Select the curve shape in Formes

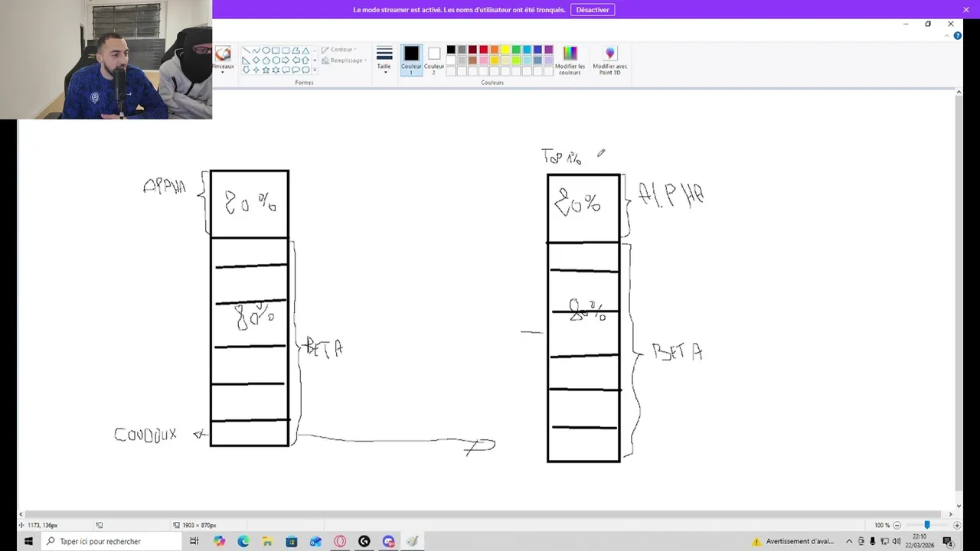[x=256, y=51]
